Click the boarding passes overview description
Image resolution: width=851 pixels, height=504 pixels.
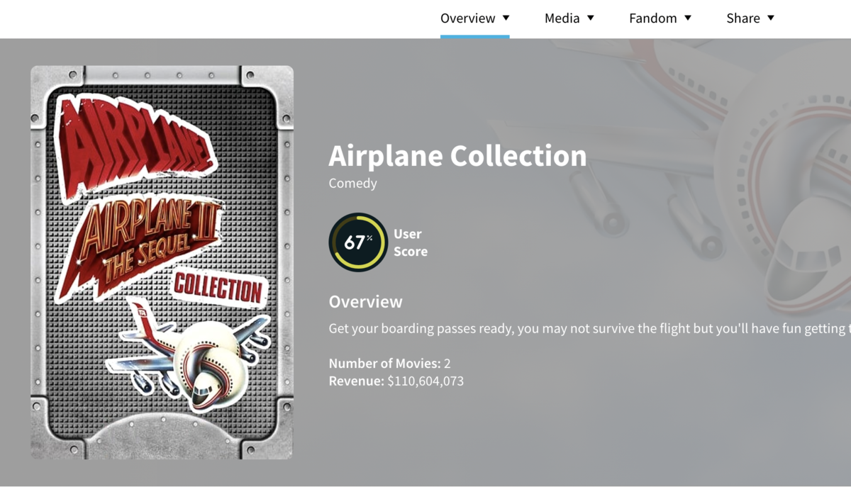click(590, 329)
